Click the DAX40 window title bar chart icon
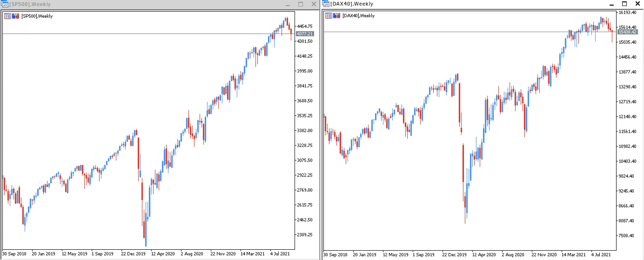This screenshot has width=644, height=260. coord(326,4)
